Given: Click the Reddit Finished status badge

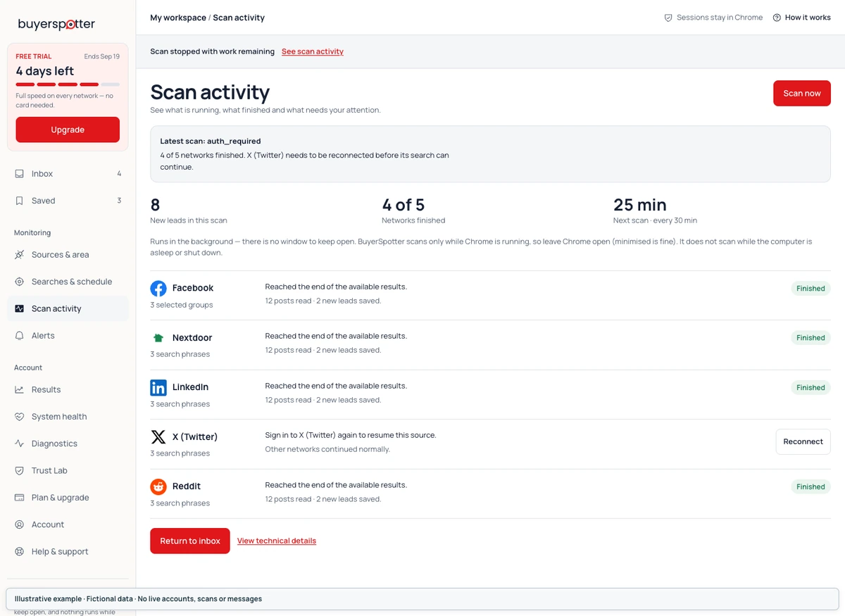Looking at the screenshot, I should [810, 486].
